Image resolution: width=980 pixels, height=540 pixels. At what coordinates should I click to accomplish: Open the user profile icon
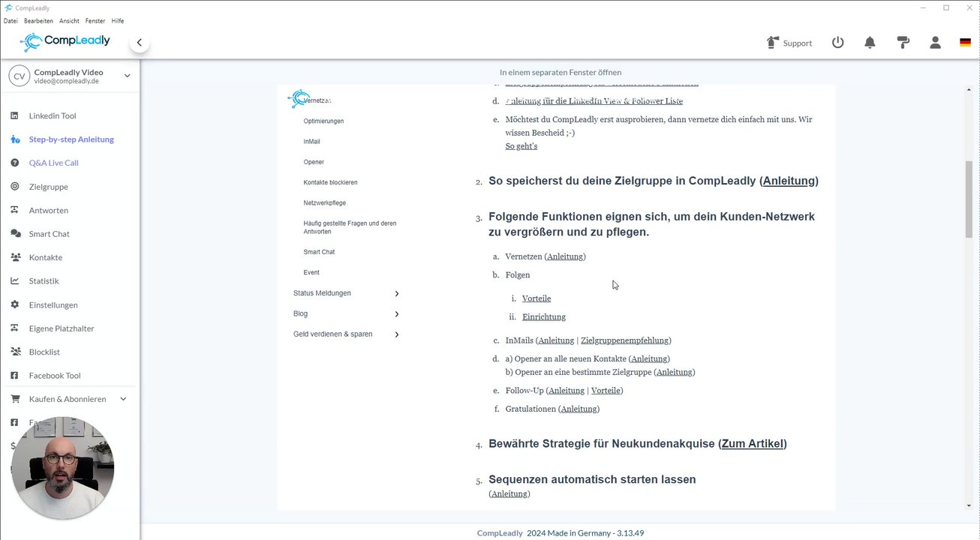[935, 43]
